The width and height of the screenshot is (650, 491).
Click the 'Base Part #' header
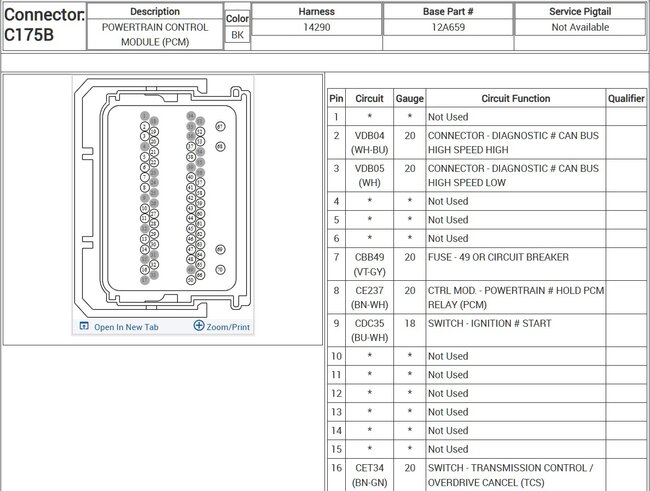[448, 11]
